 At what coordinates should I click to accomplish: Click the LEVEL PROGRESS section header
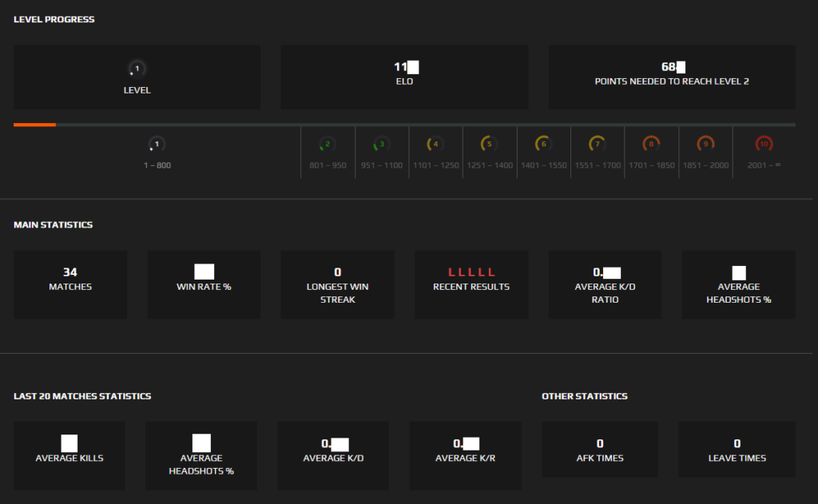click(54, 19)
